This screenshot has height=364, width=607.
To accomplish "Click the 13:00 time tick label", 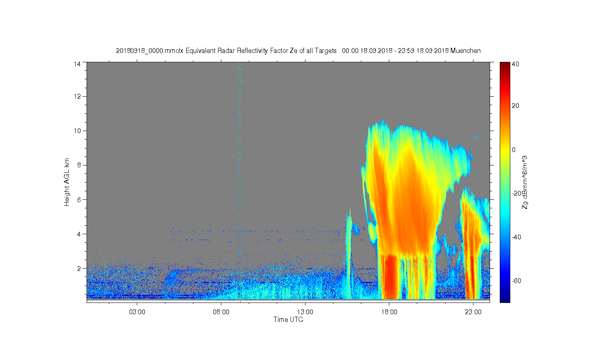I will point(305,312).
